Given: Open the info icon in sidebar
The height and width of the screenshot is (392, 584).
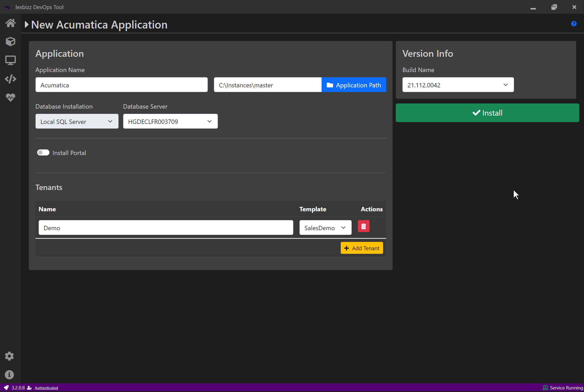Looking at the screenshot, I should pos(9,375).
